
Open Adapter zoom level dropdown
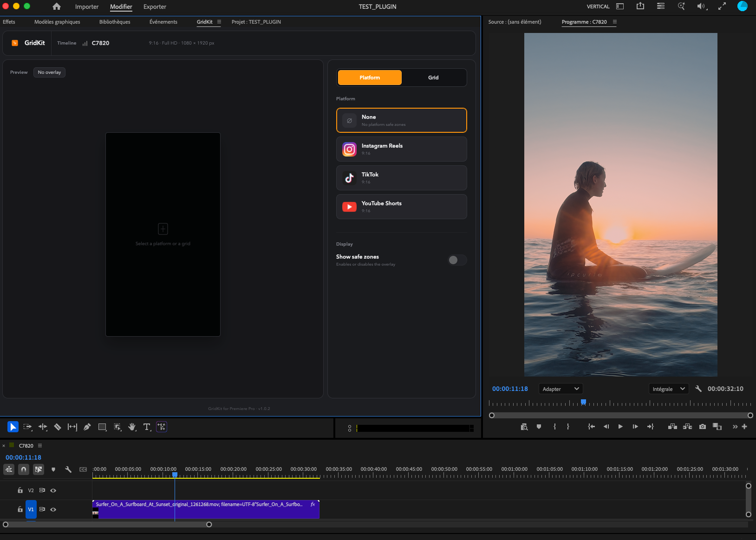560,389
